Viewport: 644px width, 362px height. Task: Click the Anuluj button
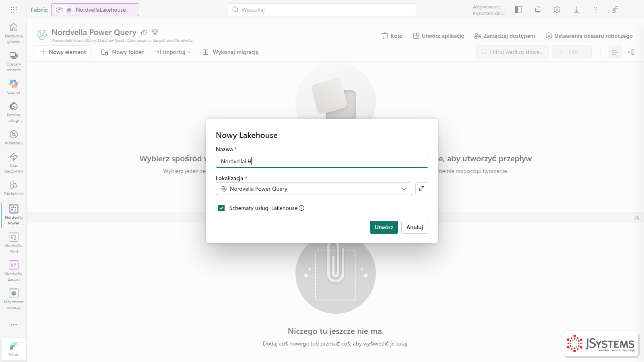click(x=415, y=227)
